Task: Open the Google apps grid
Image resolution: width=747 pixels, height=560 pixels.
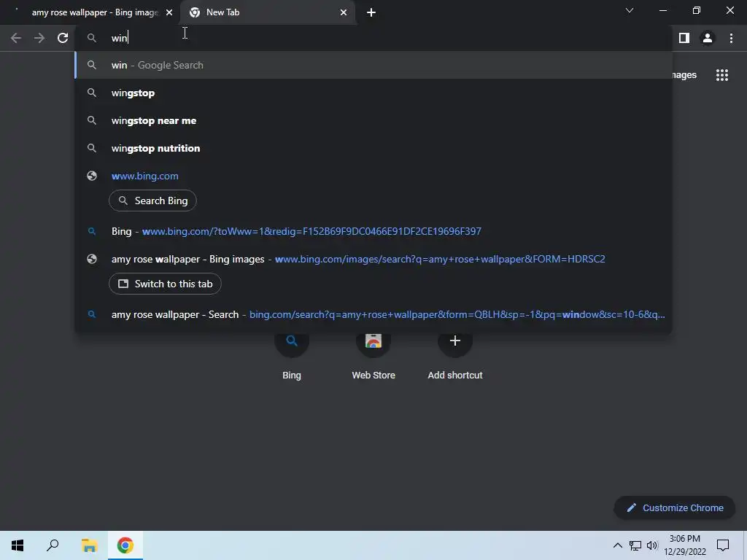Action: click(x=722, y=75)
